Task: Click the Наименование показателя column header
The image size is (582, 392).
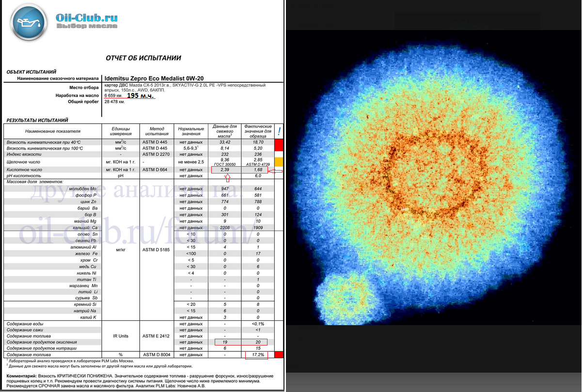Action: point(52,131)
